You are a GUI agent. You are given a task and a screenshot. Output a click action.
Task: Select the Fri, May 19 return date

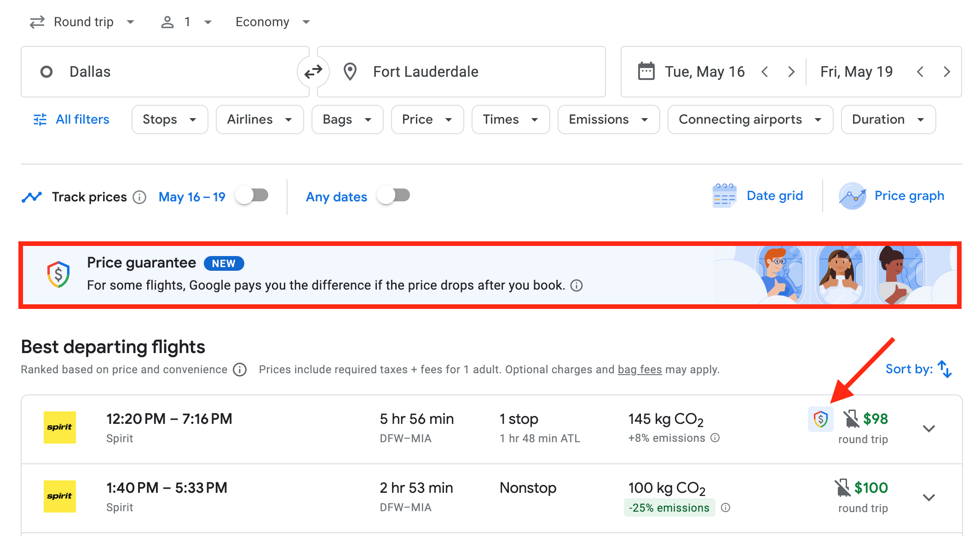(x=856, y=72)
